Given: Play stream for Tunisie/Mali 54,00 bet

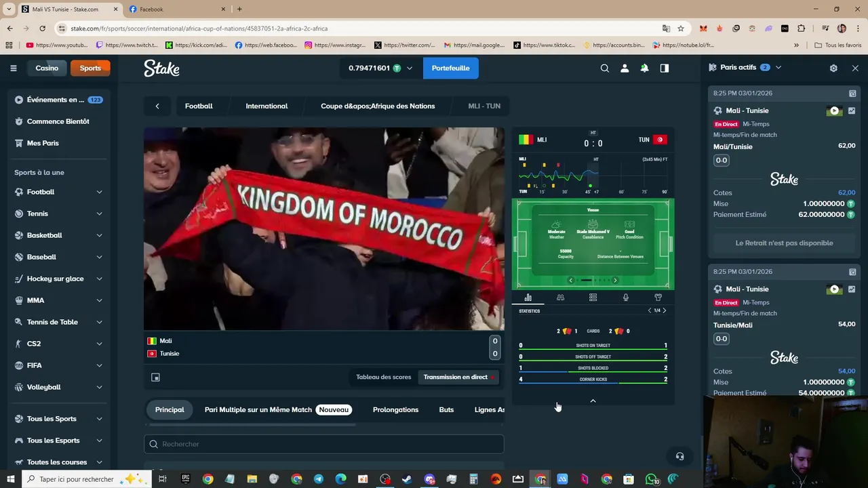Looking at the screenshot, I should [834, 289].
